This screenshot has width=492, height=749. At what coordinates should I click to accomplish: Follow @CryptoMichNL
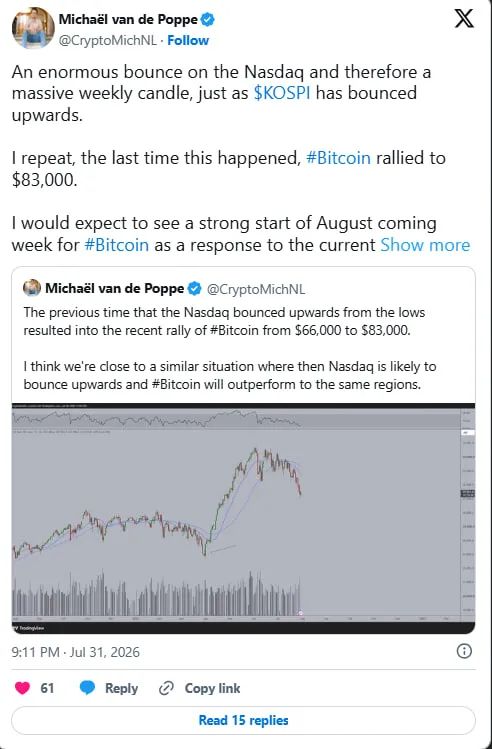click(188, 41)
